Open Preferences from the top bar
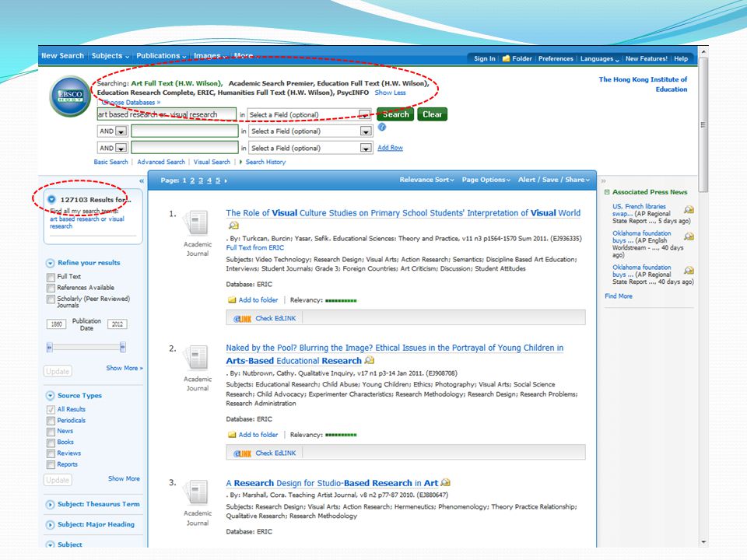 point(556,58)
